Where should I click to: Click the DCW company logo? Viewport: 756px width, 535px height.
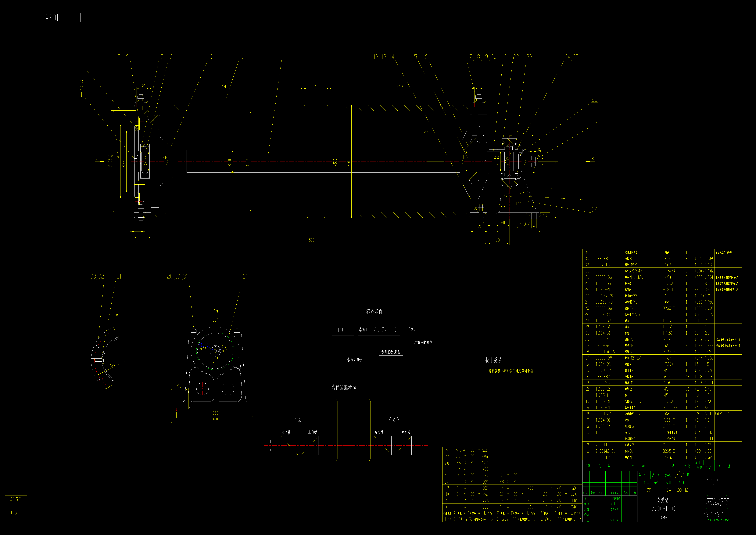(x=717, y=502)
